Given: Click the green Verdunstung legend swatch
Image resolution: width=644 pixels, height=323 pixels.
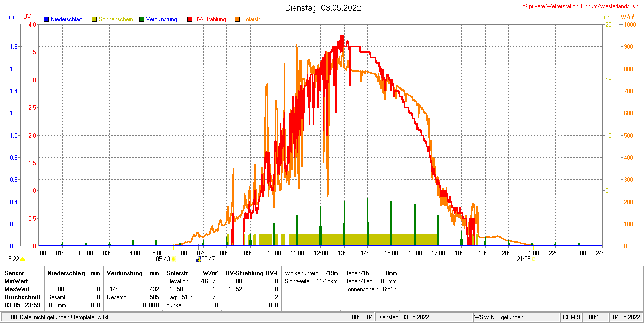Looking at the screenshot, I should (x=142, y=19).
